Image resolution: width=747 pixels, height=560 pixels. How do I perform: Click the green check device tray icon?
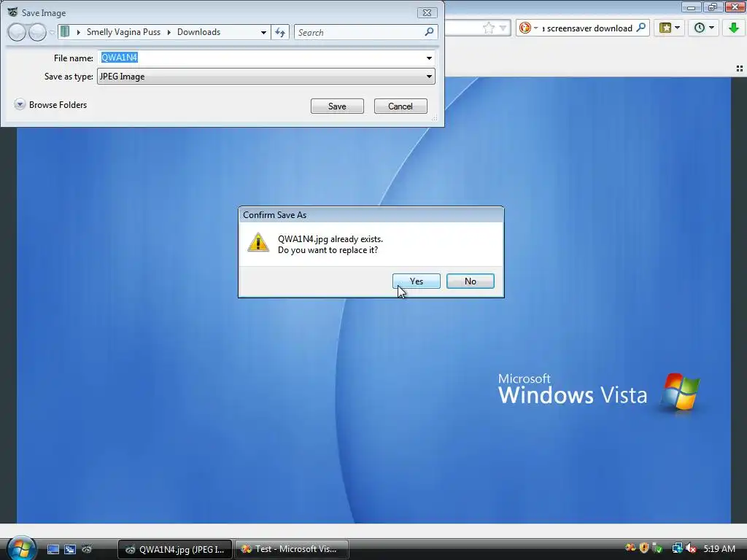pyautogui.click(x=657, y=548)
